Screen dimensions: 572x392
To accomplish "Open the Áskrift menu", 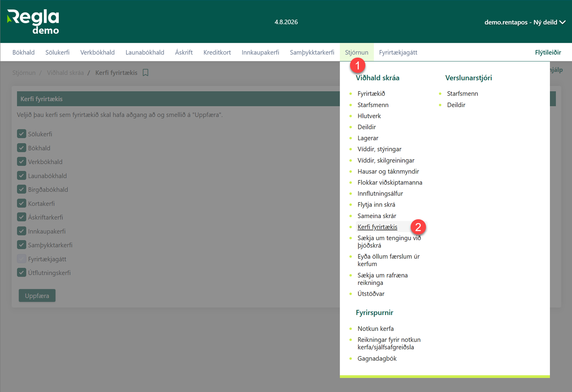I will [x=184, y=52].
